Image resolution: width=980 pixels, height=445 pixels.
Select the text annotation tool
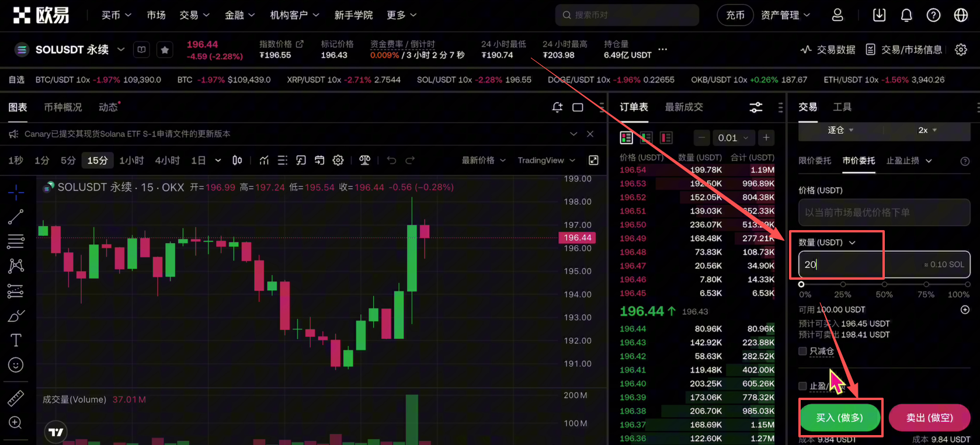click(16, 340)
